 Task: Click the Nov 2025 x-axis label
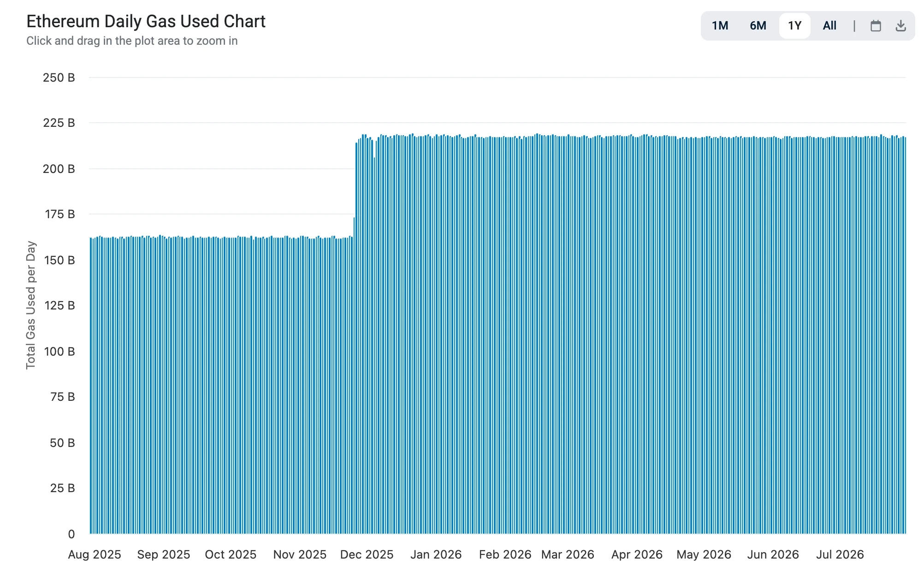pyautogui.click(x=300, y=554)
